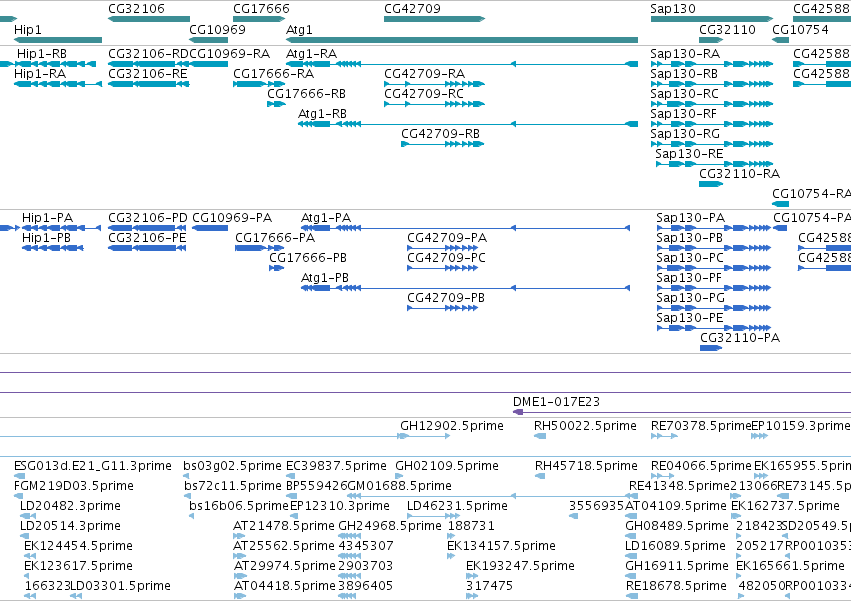Click the RH50022.5prime EST label
The width and height of the screenshot is (851, 601).
tap(585, 426)
